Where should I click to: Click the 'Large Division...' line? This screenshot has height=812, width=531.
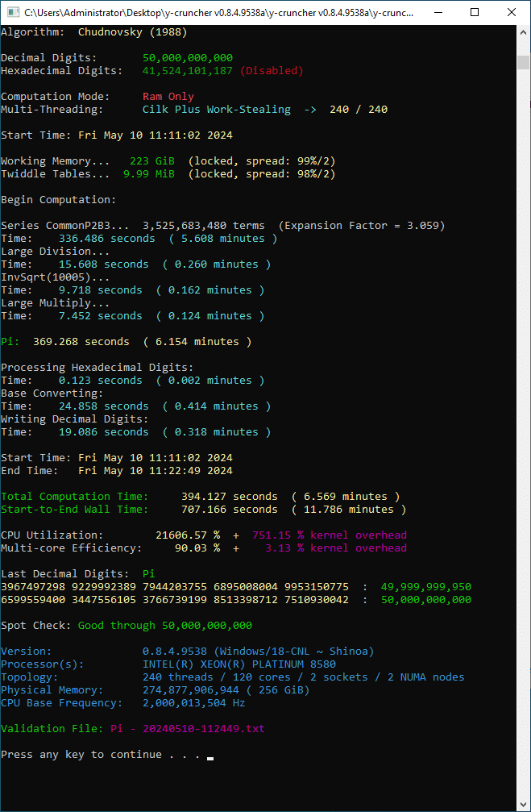click(x=56, y=252)
